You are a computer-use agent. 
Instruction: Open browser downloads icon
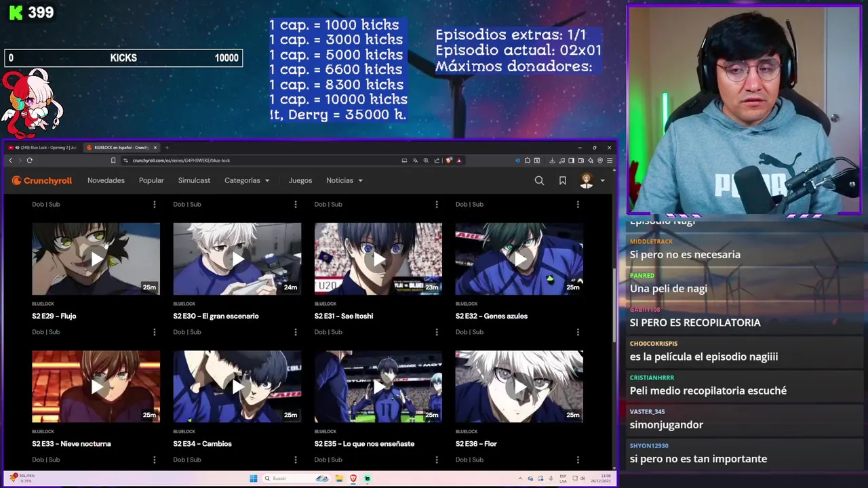[552, 161]
